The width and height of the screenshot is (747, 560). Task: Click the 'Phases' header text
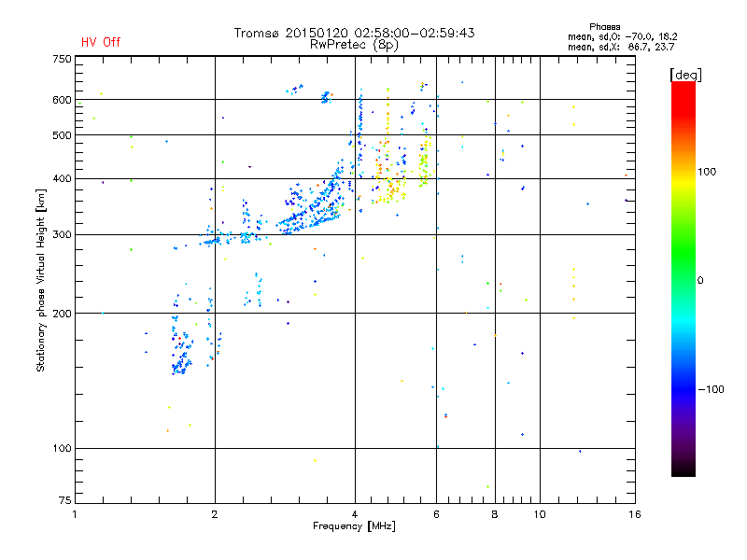[604, 27]
